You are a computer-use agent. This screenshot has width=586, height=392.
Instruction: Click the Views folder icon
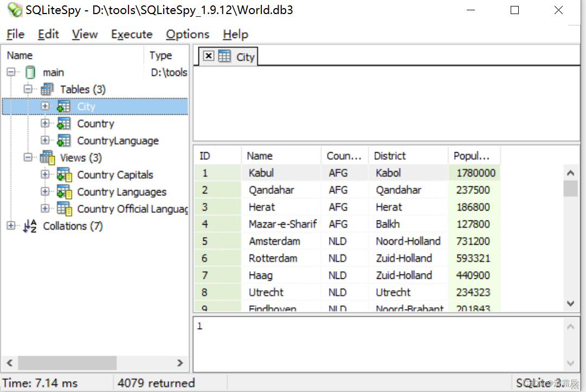pos(47,158)
